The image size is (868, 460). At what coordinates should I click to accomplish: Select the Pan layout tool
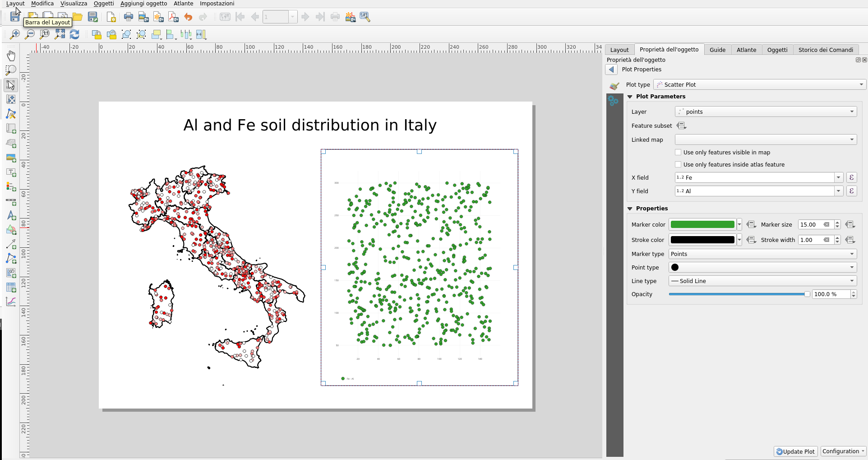[x=11, y=56]
